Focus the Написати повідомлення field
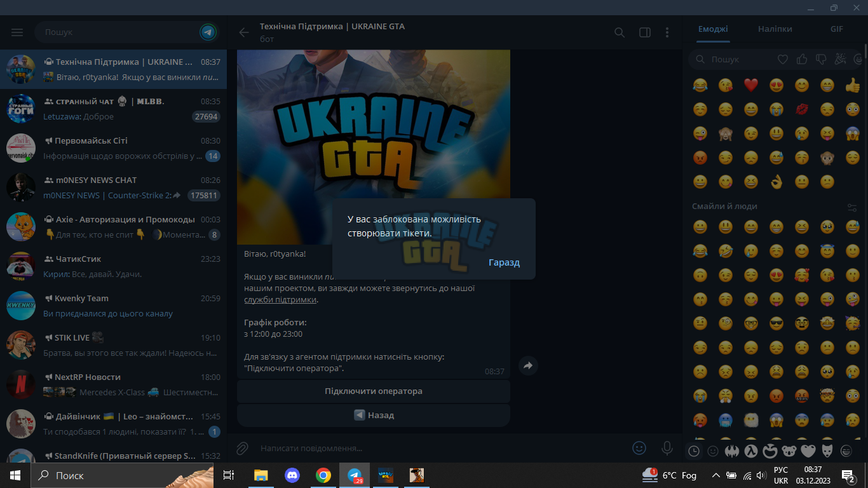868x488 pixels. tap(438, 448)
